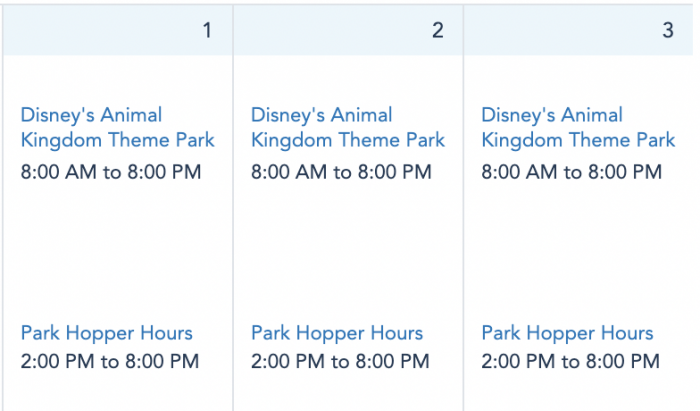Open Disney's Animal Kingdom link under day 1
Image resolution: width=700 pixels, height=411 pixels.
coord(117,128)
